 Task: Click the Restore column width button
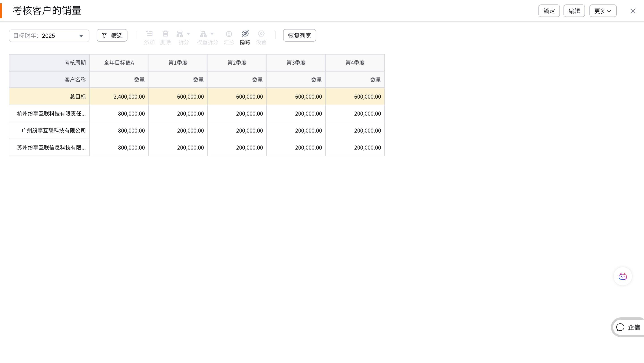(299, 36)
